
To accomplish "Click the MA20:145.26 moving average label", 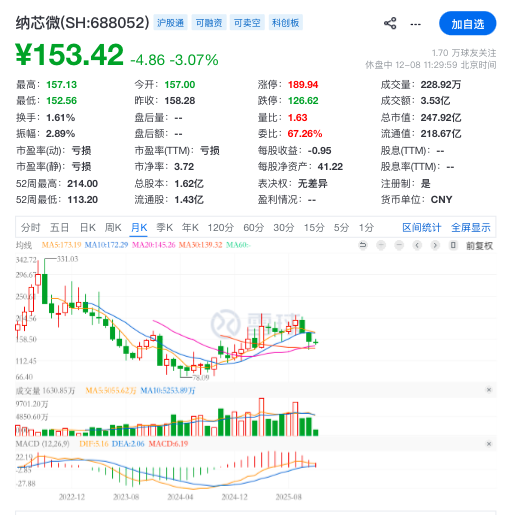I will 154,245.
